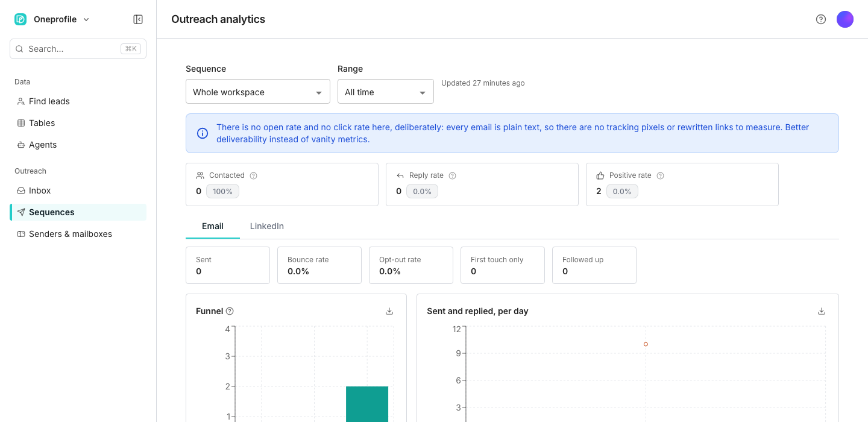Click the "Sent and replied, per day" title

[x=477, y=311]
